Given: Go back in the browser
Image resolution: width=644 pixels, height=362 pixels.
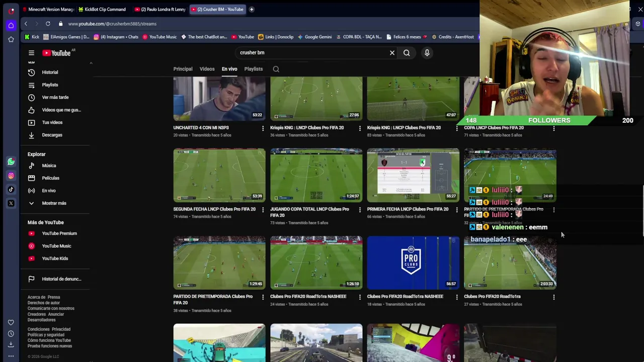Looking at the screenshot, I should click(26, 24).
